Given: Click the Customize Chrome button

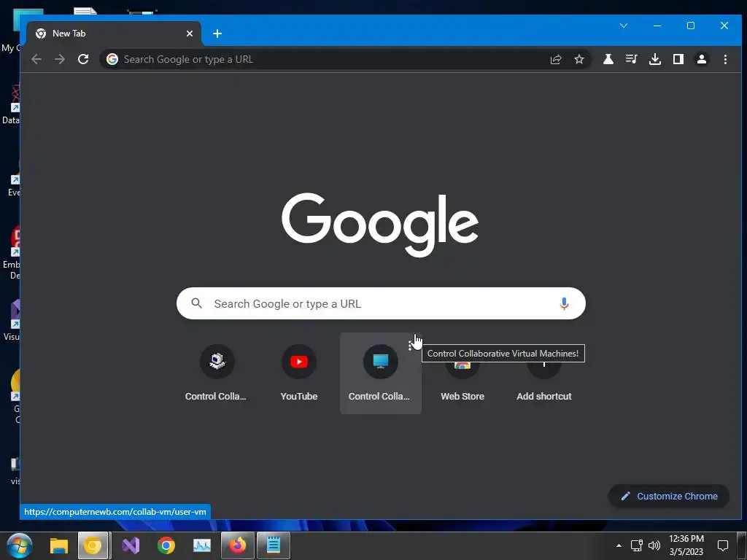Looking at the screenshot, I should coord(669,496).
